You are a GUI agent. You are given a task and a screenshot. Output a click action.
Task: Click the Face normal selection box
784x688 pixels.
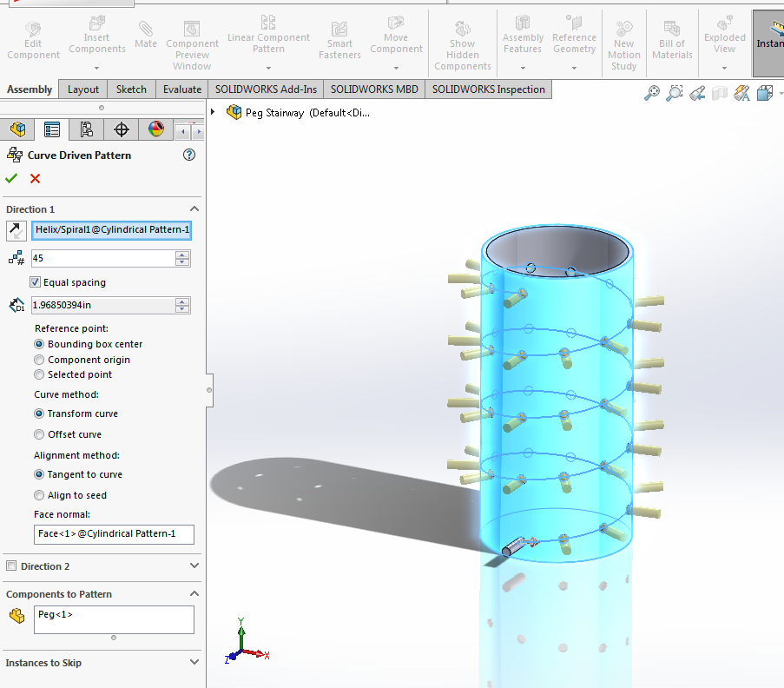pos(114,534)
